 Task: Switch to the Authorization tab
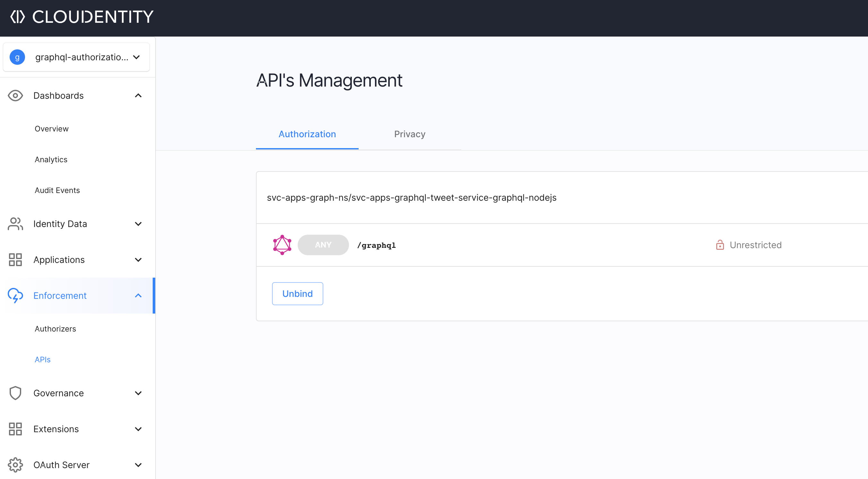(307, 134)
